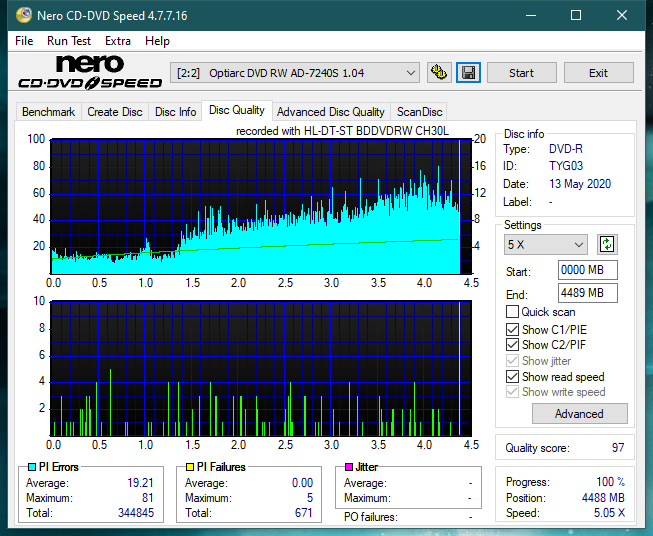
Task: Expand the Optiarc drive selection dropdown
Action: coord(295,73)
